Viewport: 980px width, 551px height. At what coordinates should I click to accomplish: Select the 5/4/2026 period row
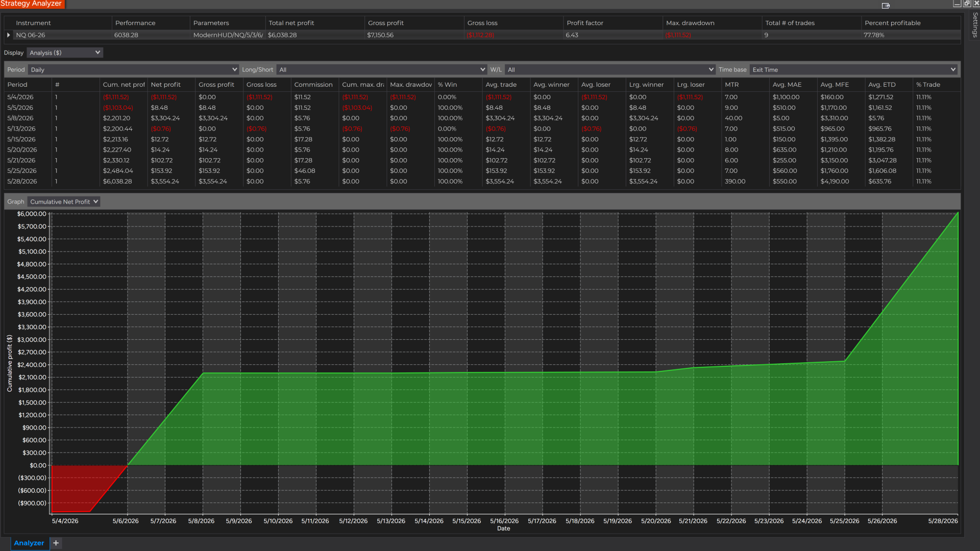pyautogui.click(x=482, y=97)
